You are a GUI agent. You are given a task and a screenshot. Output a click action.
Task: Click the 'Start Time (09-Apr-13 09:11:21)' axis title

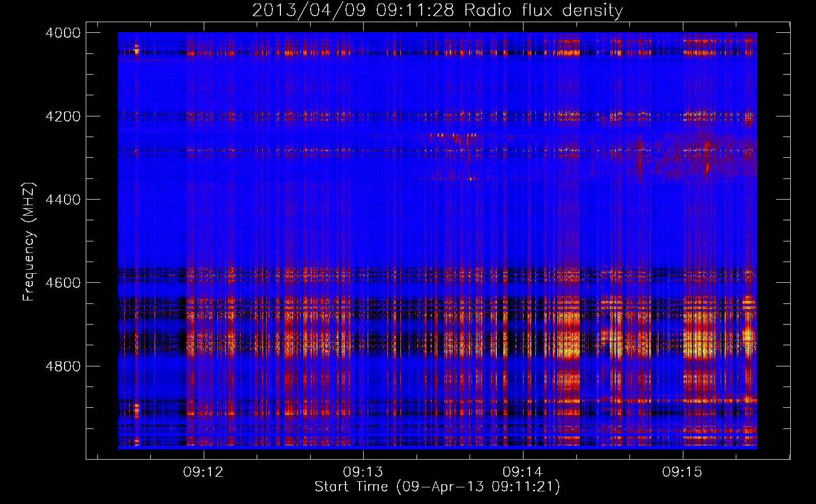[437, 487]
